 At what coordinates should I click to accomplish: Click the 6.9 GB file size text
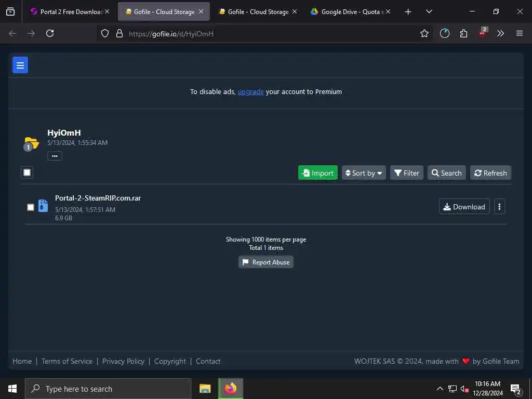tap(63, 218)
